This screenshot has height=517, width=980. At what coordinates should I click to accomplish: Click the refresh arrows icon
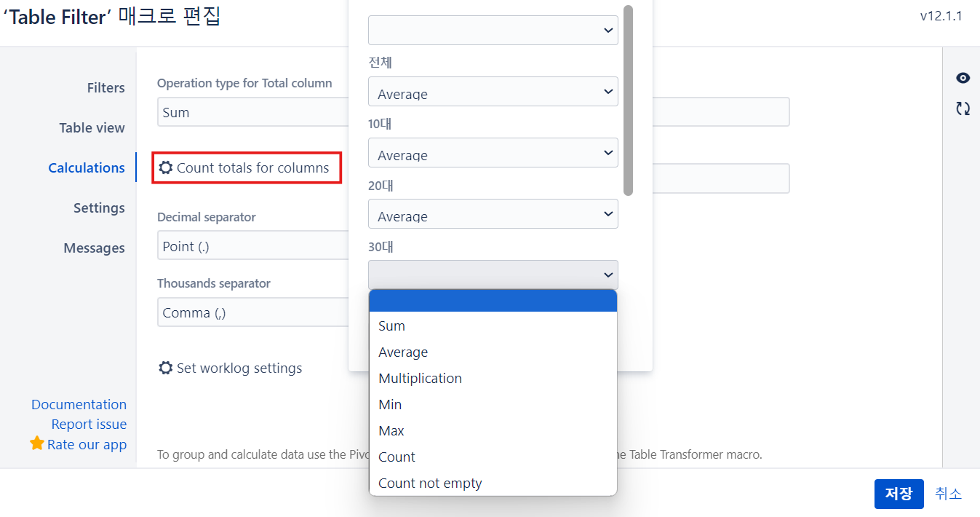point(963,108)
